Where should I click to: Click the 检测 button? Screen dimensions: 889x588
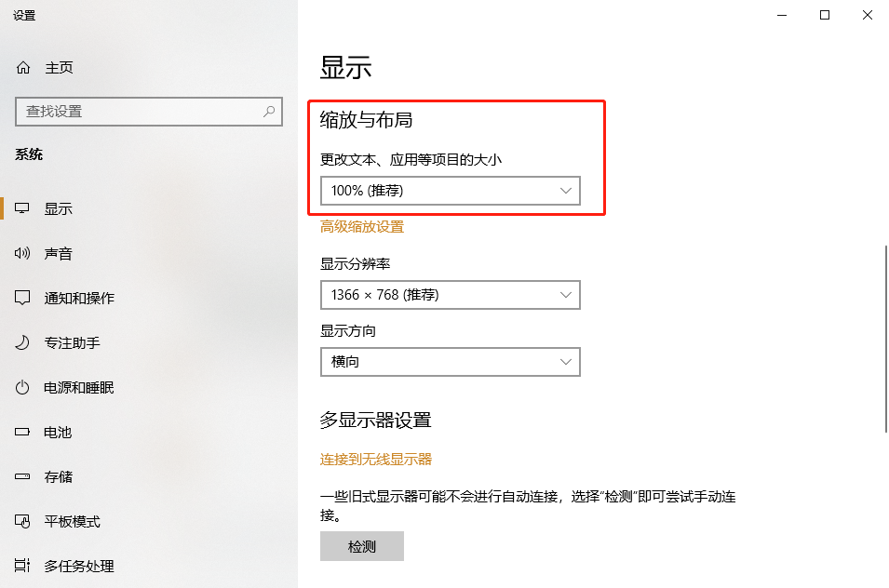click(362, 546)
